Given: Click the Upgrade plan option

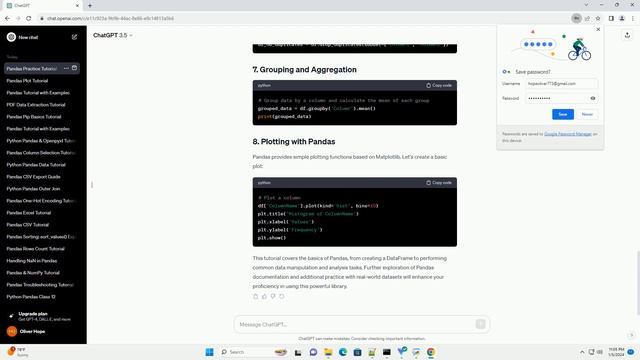Looking at the screenshot, I should point(42,316).
